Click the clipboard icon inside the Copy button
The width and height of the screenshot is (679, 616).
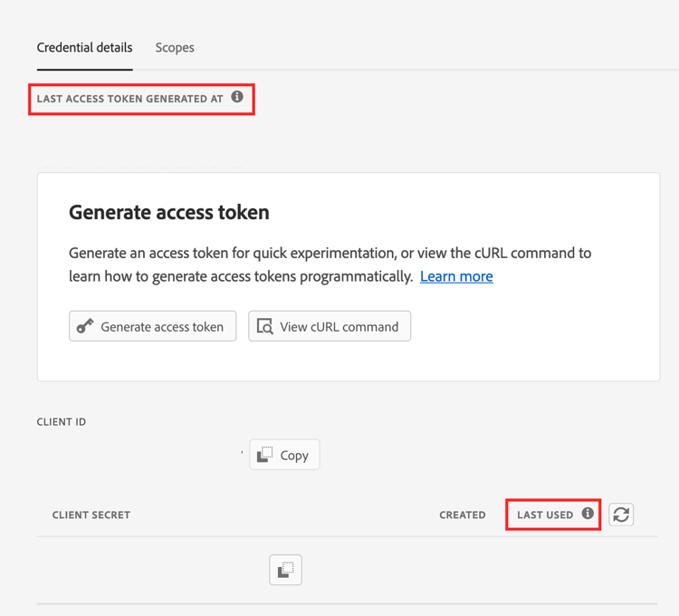[x=265, y=455]
